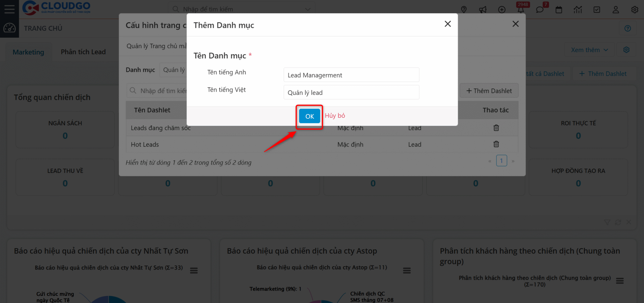Click the Tên Dashlet column header

pos(152,110)
